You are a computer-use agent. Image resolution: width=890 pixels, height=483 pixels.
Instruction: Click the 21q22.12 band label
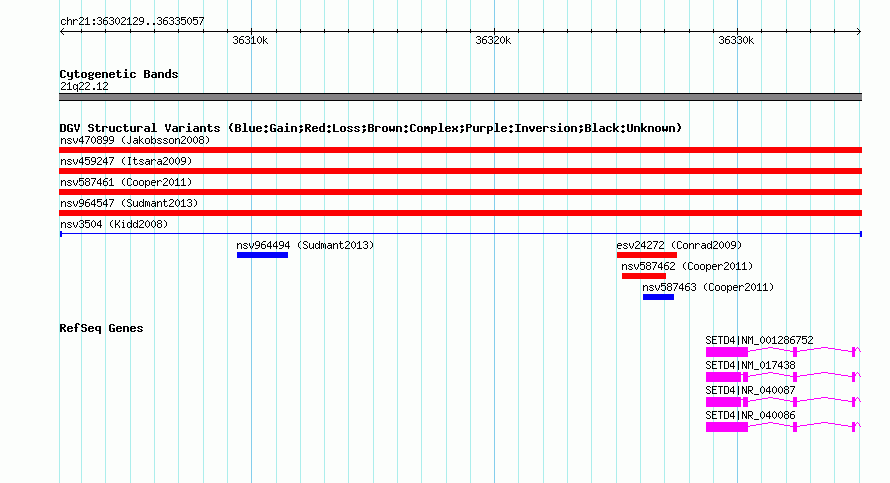tap(84, 86)
